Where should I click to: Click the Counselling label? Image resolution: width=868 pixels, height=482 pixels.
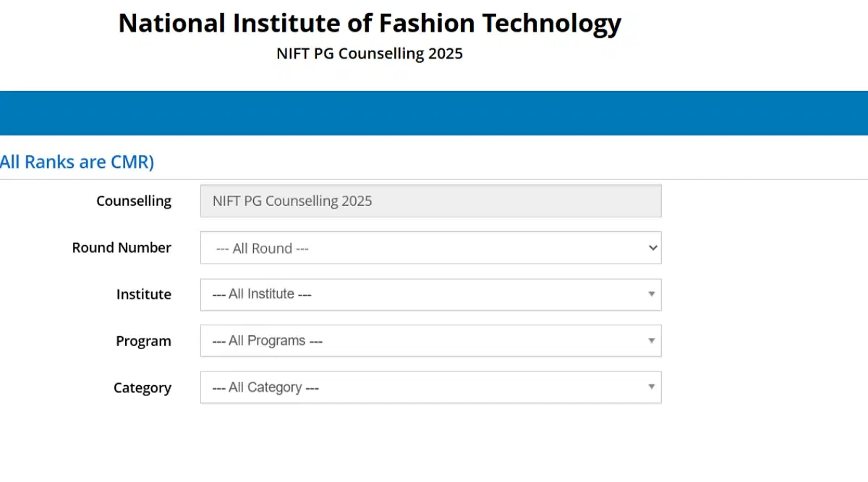tap(134, 201)
